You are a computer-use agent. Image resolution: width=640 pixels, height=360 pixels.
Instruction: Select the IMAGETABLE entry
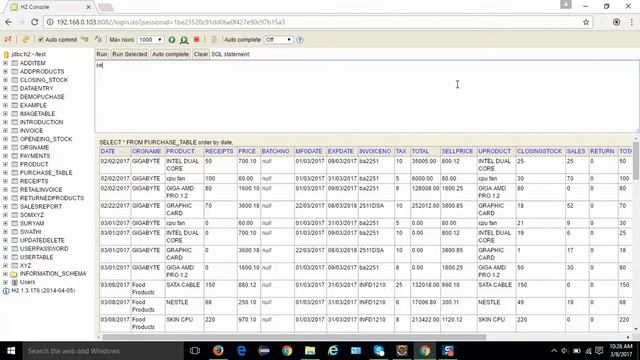(37, 113)
